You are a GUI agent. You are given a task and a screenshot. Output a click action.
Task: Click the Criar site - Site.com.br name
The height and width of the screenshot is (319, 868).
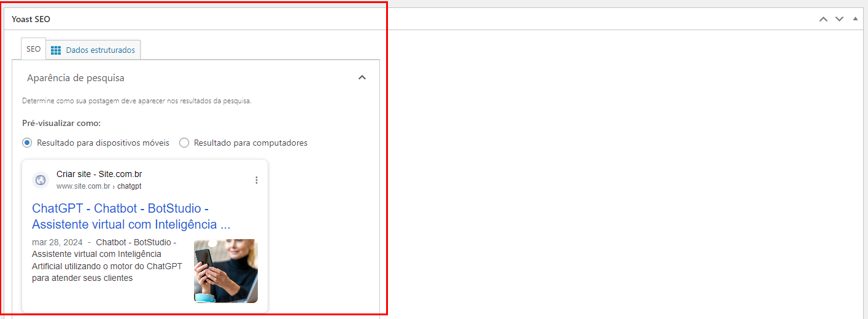click(x=99, y=174)
